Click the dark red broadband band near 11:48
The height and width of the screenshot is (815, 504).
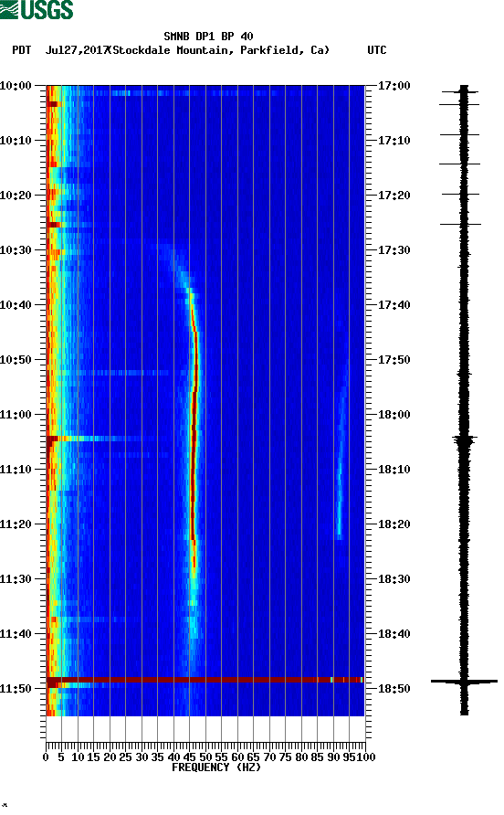coord(205,680)
